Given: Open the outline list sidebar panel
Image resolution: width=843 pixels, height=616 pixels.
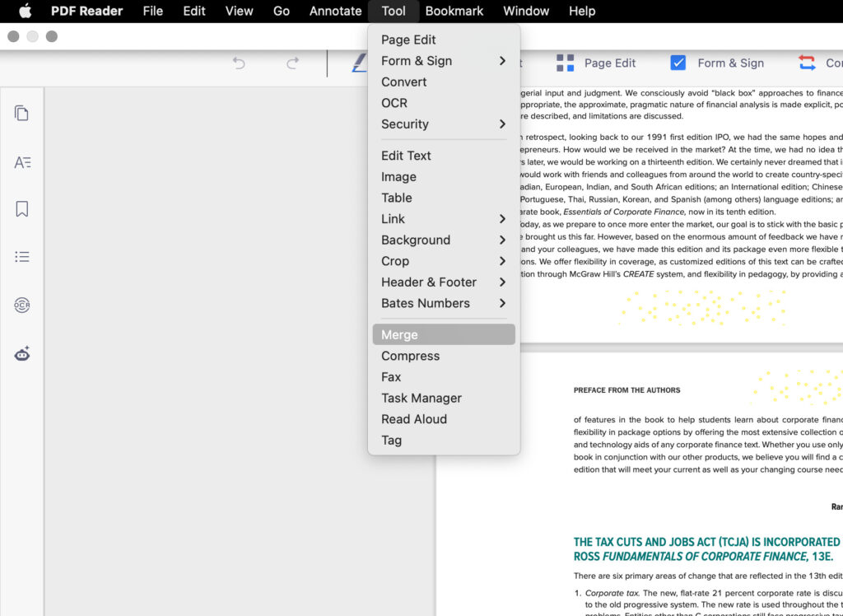Looking at the screenshot, I should tap(21, 256).
